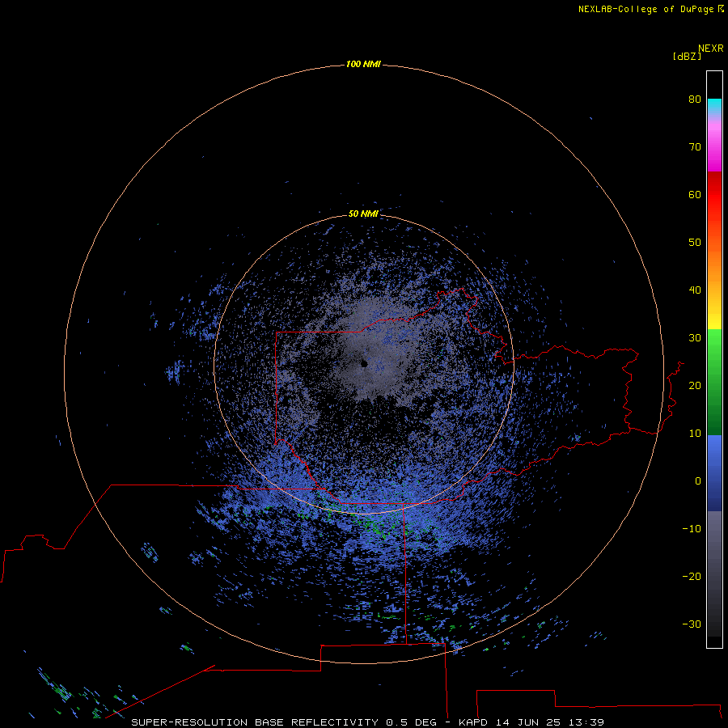Click the 60 value on the dBZ scale
This screenshot has height=728, width=728.
[695, 194]
